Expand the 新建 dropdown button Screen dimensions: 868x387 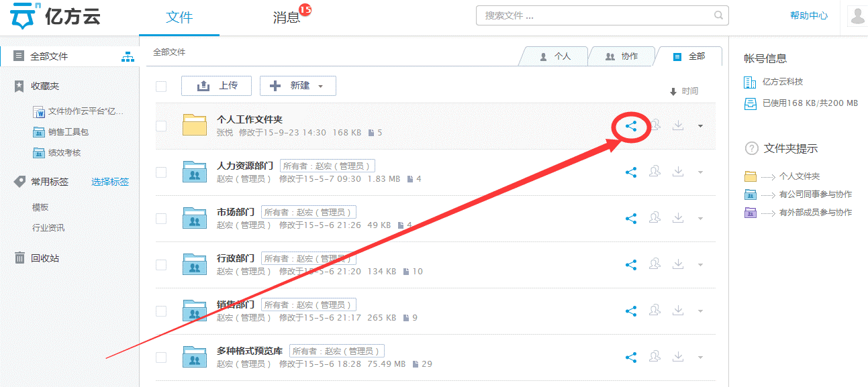(x=297, y=86)
